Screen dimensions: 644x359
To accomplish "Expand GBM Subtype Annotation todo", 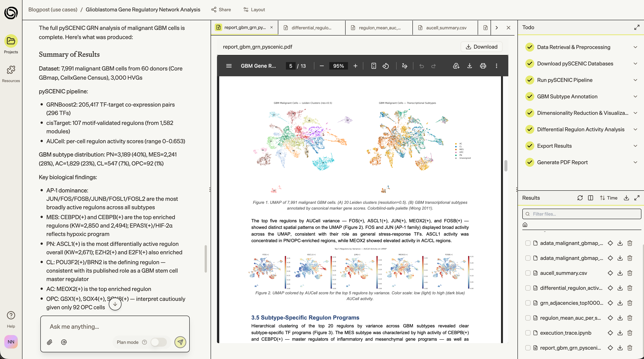I will [x=635, y=96].
